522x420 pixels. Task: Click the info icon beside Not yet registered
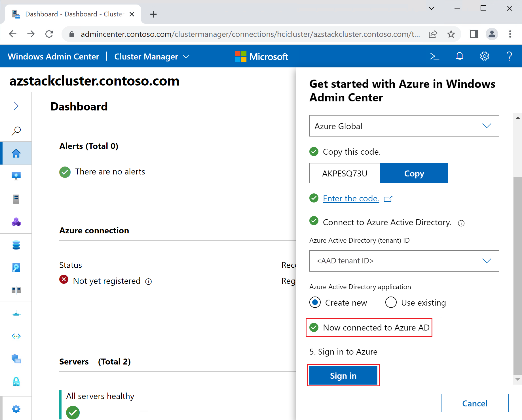149,282
